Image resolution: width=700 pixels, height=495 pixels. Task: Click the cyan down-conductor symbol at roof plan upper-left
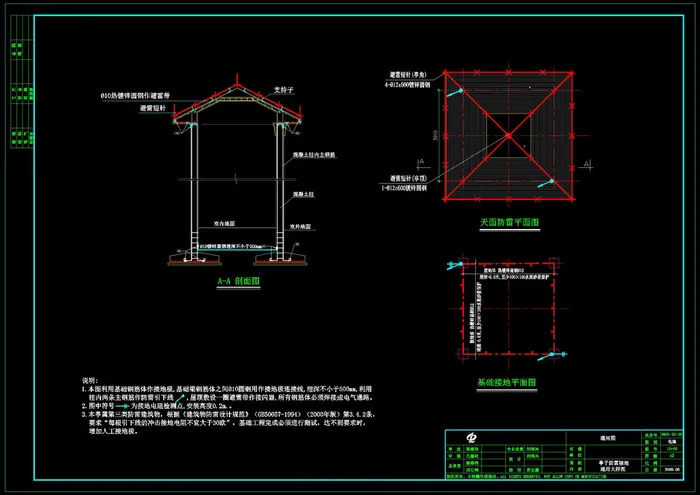pyautogui.click(x=457, y=92)
